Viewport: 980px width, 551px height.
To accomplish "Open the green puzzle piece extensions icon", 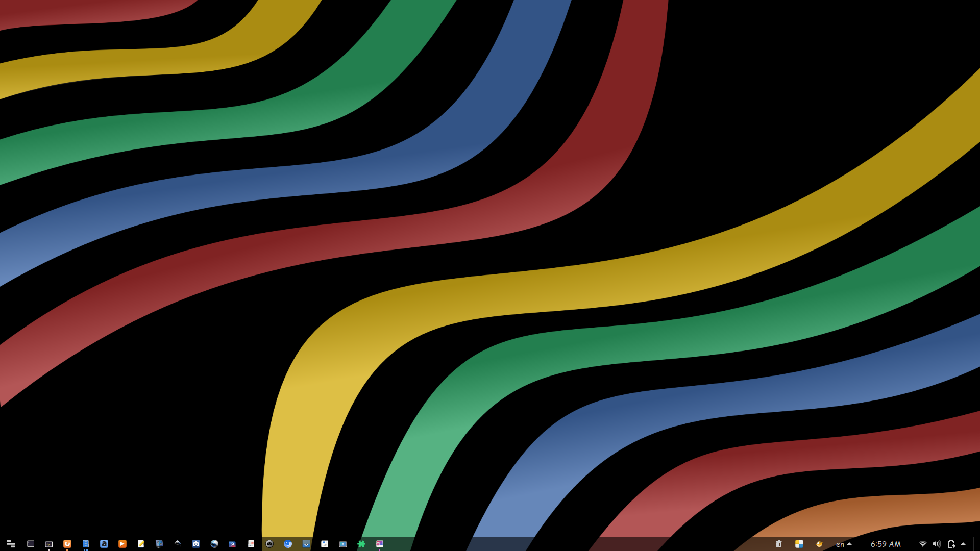I will click(361, 544).
